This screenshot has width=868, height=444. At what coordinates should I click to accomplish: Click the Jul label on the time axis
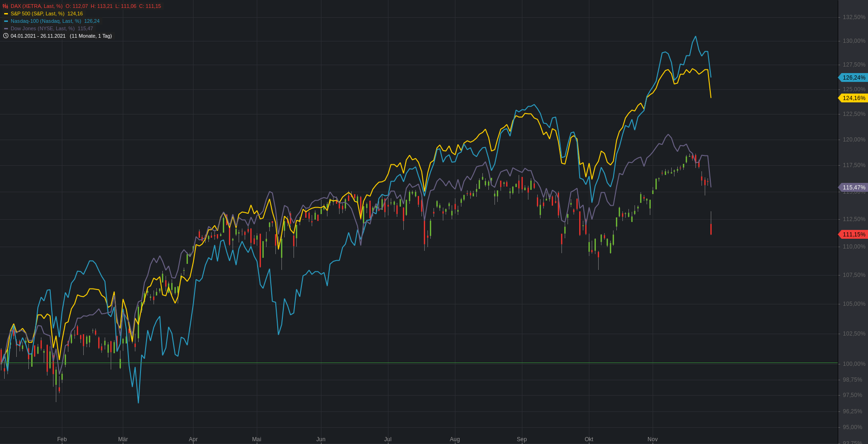coord(388,439)
